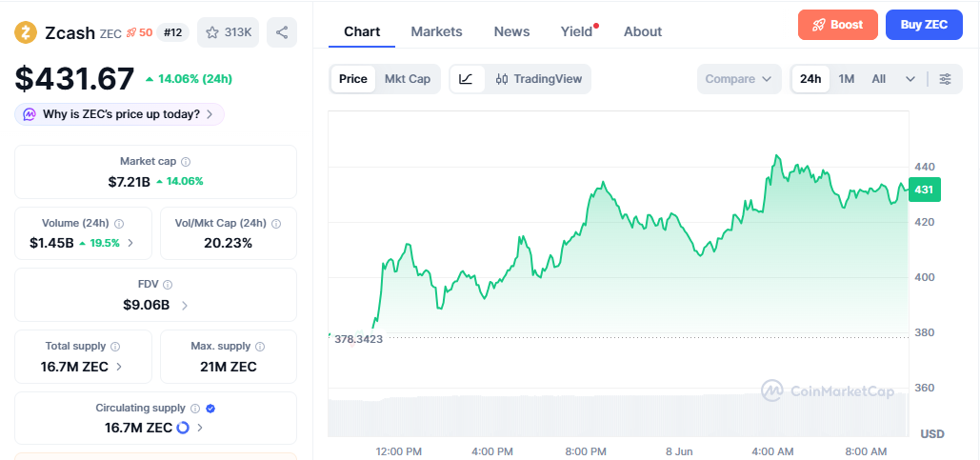Click the green 431 current price tag
This screenshot has width=980, height=460.
click(925, 190)
